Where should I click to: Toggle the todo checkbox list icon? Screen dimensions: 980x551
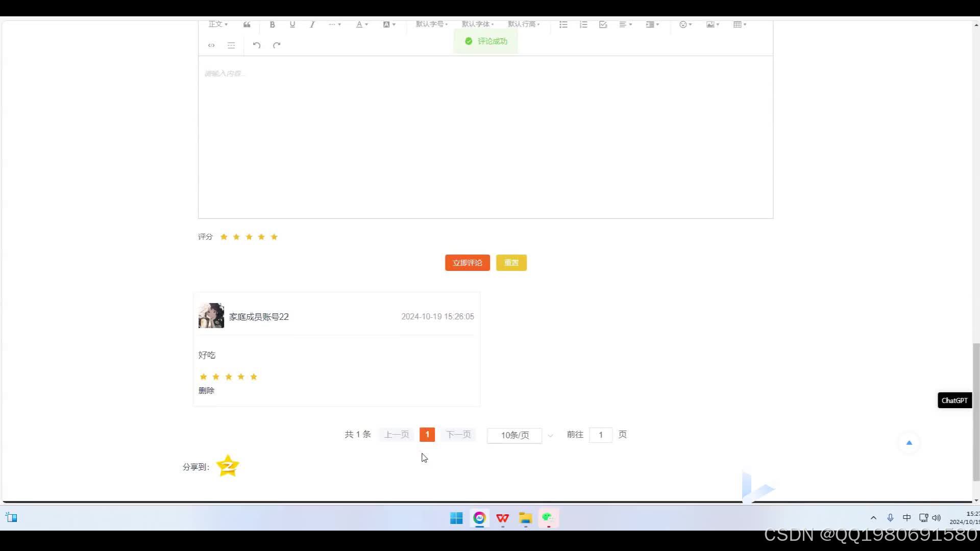coord(603,24)
